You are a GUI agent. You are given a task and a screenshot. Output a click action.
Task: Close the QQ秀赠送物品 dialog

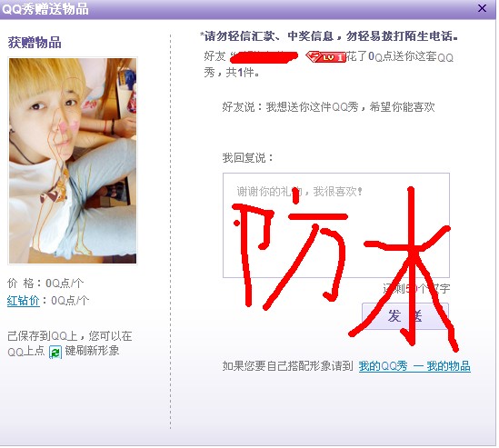482,8
